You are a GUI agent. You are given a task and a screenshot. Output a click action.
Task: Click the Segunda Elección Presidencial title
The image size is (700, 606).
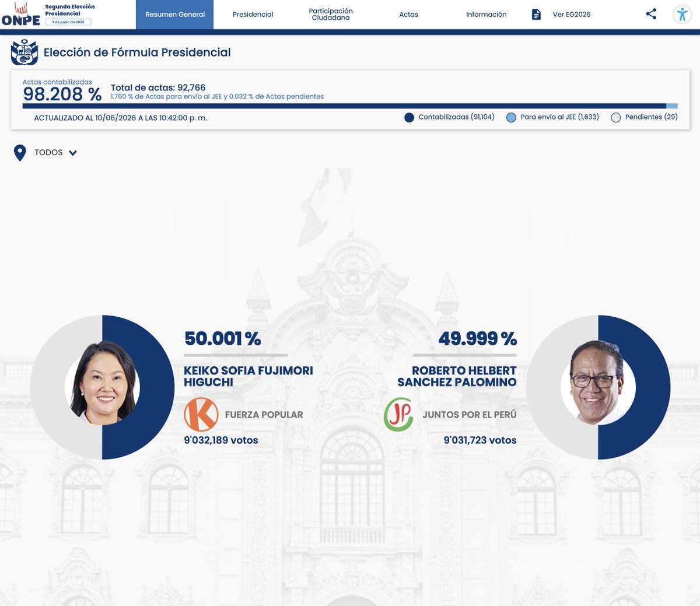(70, 10)
